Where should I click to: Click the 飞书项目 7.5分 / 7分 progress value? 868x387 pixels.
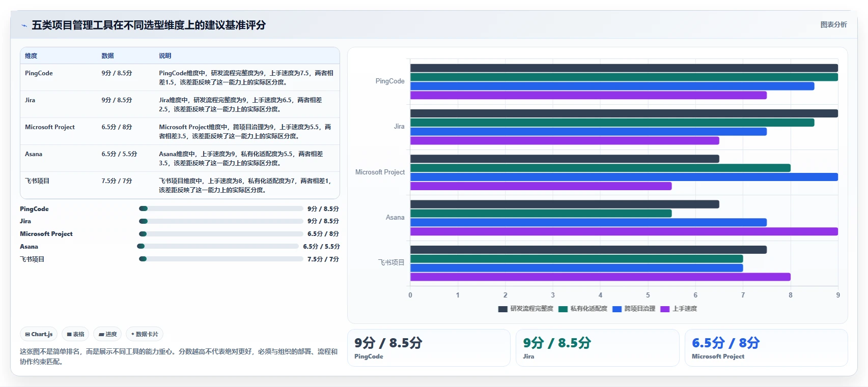coord(323,259)
